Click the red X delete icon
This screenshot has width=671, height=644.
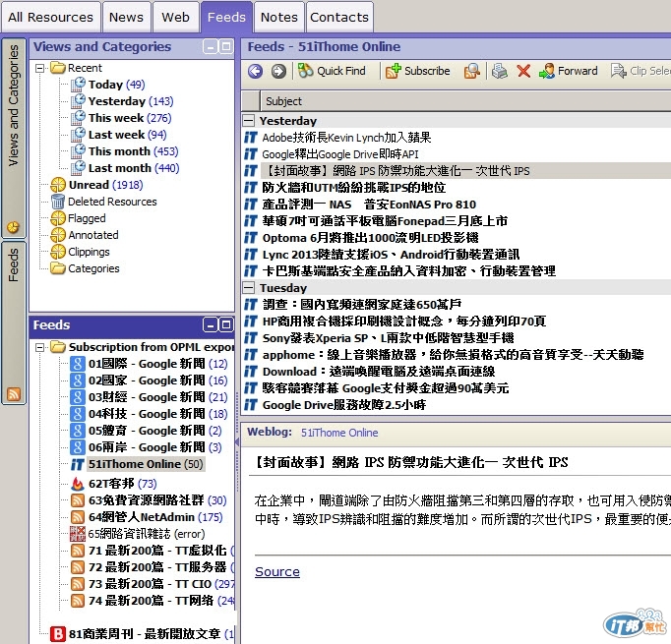523,71
